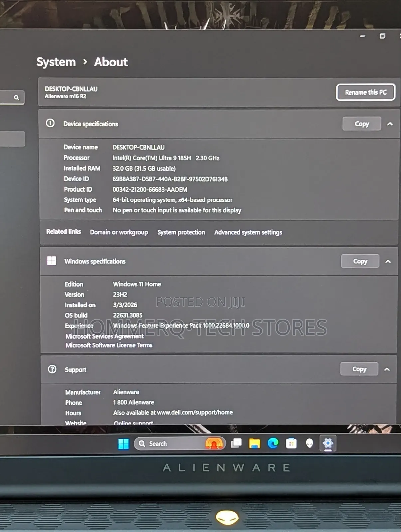The image size is (401, 532).
Task: Select the Installed RAM value 32.0 GB
Action: click(x=144, y=168)
